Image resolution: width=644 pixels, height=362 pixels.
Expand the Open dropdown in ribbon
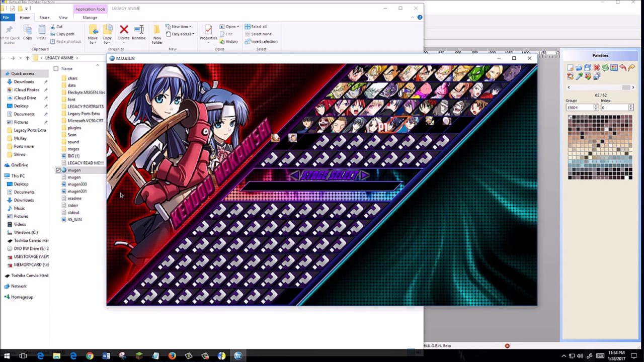[229, 27]
